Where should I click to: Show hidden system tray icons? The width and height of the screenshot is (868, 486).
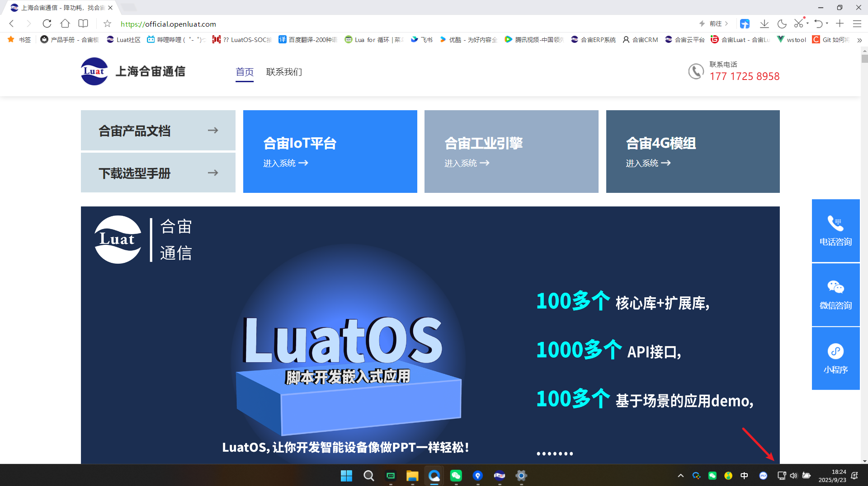click(x=680, y=476)
